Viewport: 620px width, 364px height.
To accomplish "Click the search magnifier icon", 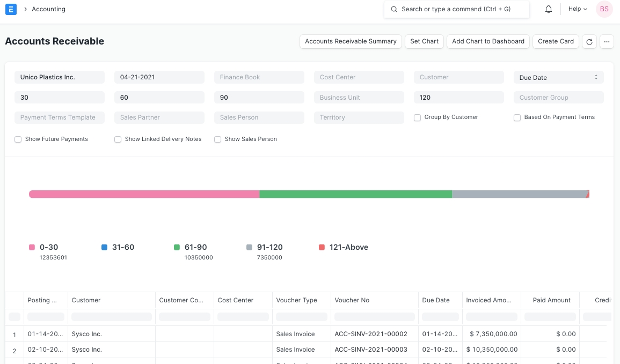I will pos(393,9).
